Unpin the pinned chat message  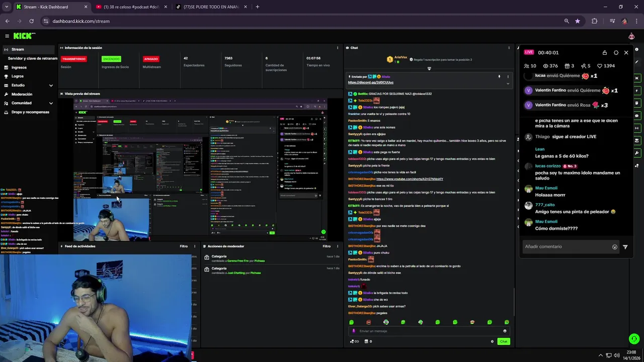(x=499, y=77)
